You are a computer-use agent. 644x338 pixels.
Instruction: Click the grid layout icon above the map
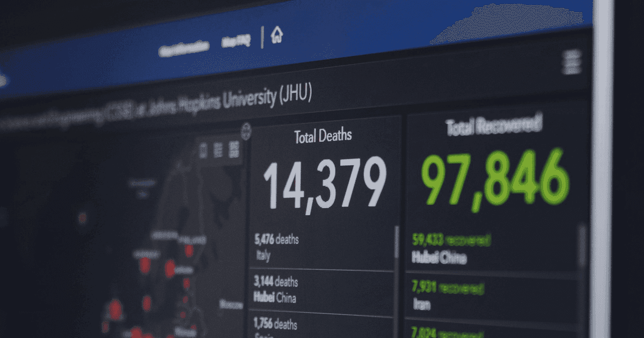234,149
